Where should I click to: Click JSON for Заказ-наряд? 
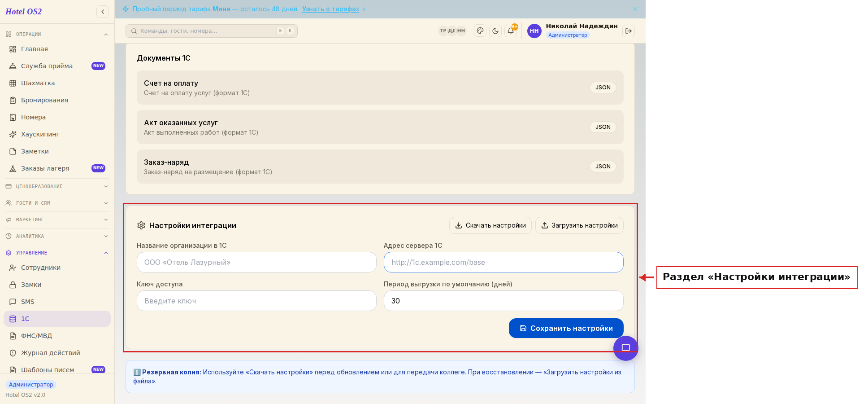pyautogui.click(x=603, y=167)
